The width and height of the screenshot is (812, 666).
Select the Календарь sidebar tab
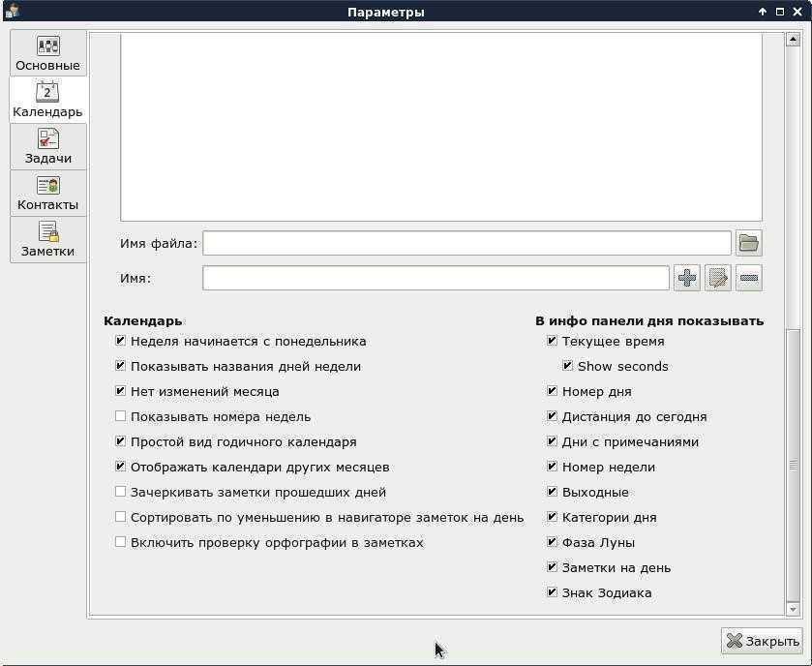point(47,100)
